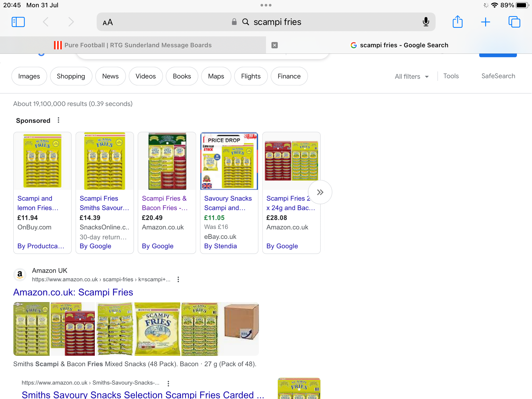Viewport: 532px width, 399px height.
Task: Show the tab overview icon
Action: [514, 22]
